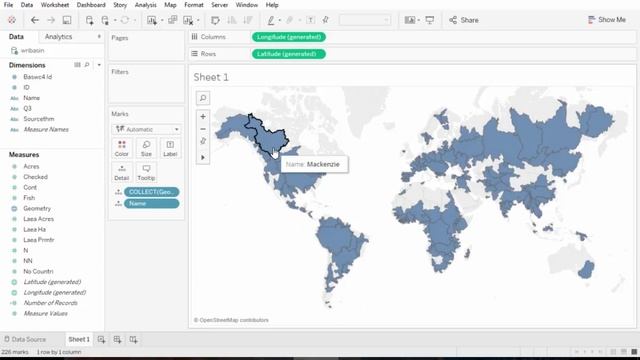
Task: Open the Color marks card
Action: (122, 149)
